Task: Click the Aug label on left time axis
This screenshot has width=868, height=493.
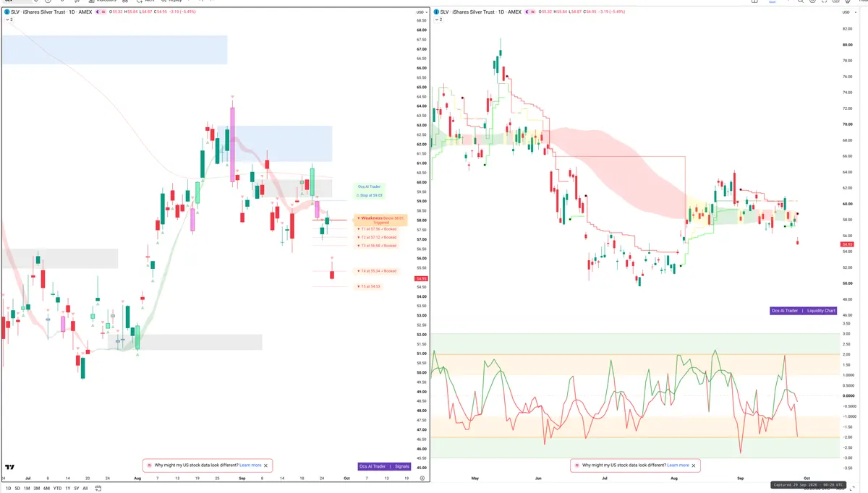Action: click(137, 479)
